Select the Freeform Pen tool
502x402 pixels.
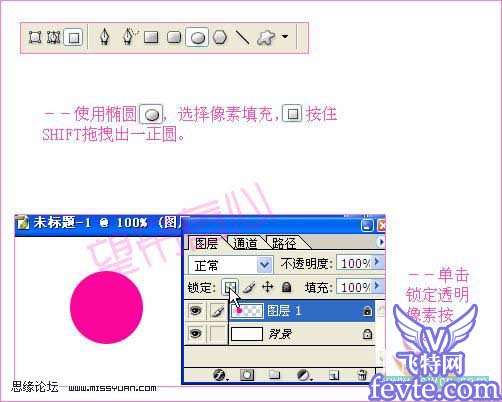128,37
